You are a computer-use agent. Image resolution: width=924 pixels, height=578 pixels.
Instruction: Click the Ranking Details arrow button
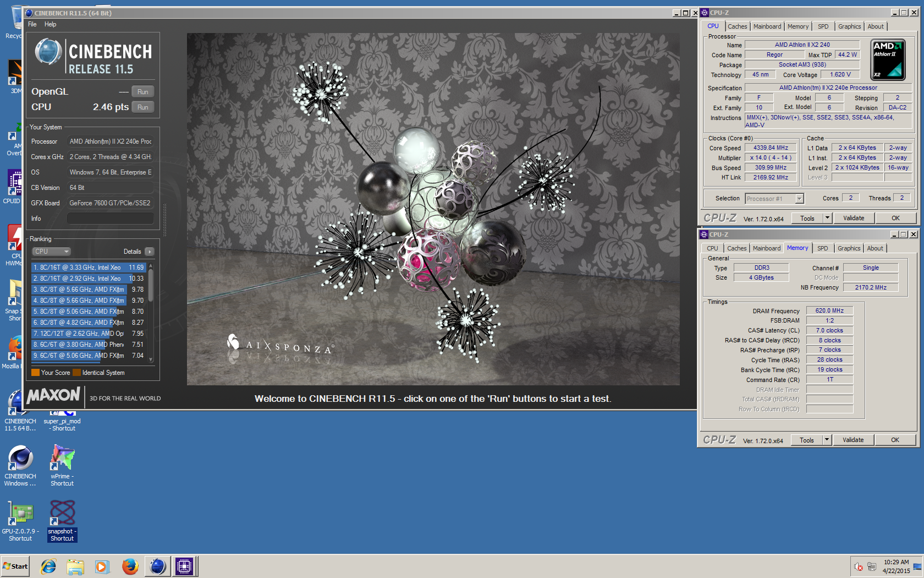tap(150, 252)
